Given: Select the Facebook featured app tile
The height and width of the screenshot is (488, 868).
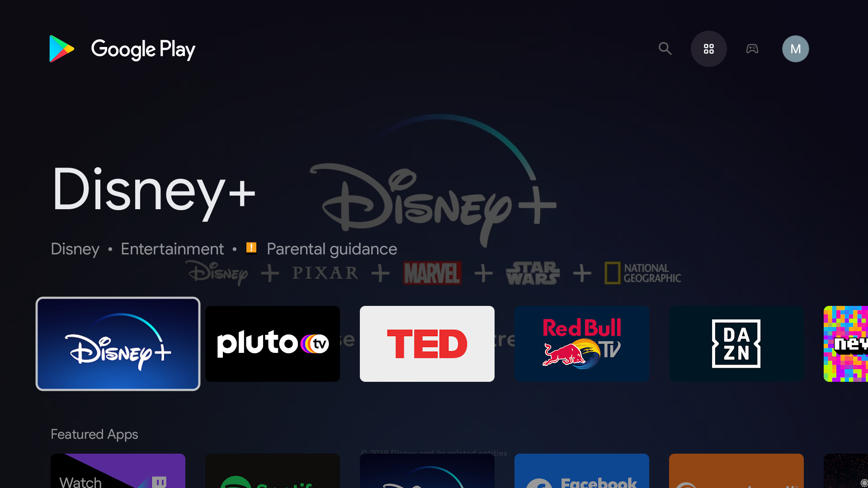Looking at the screenshot, I should (581, 471).
